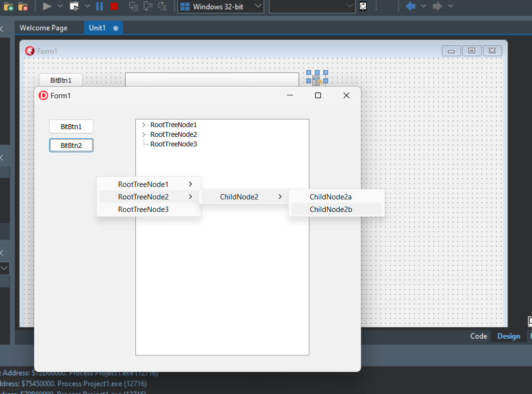Select ChildNode2a from the submenu

point(336,197)
